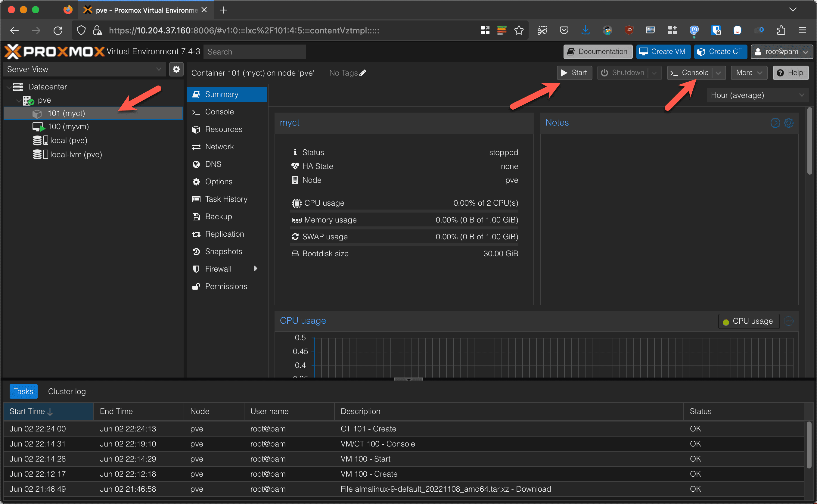Open the Options section

227,182
